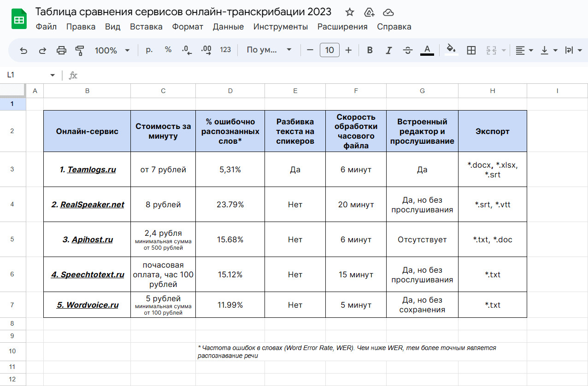Open the Teamlogs.ru link
Viewport: 588px width, 386px height.
(92, 170)
